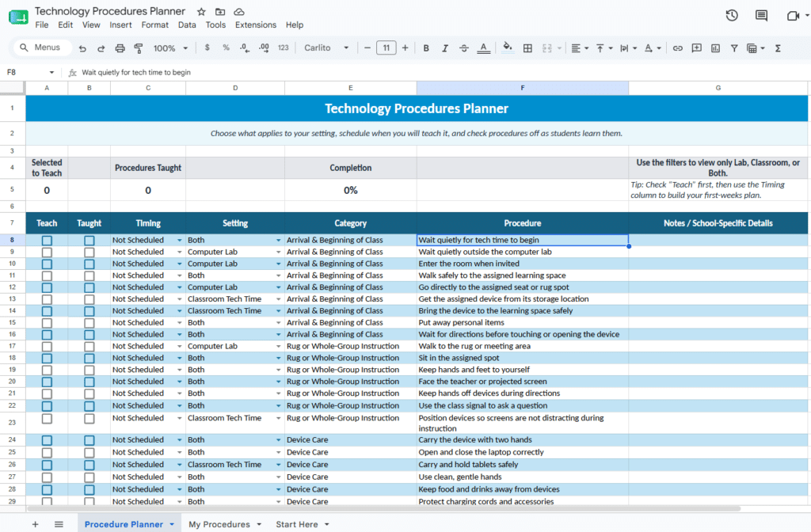Click the borders icon in toolbar
The image size is (811, 532).
tap(527, 48)
